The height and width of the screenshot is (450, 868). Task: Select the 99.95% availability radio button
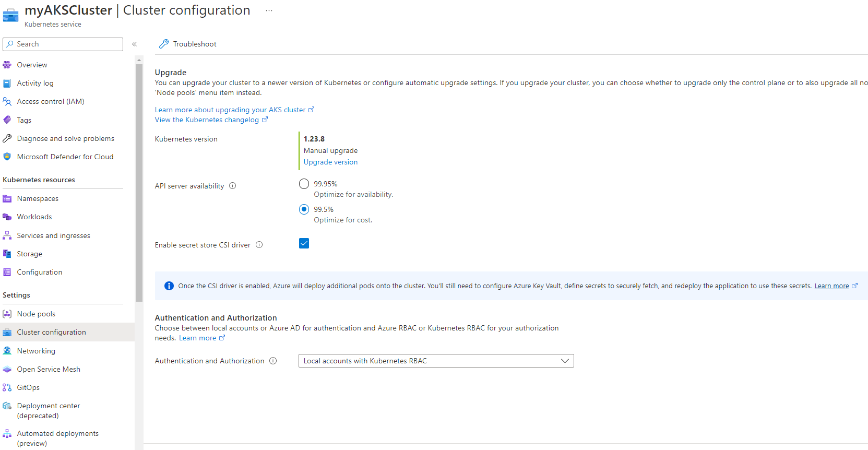304,184
